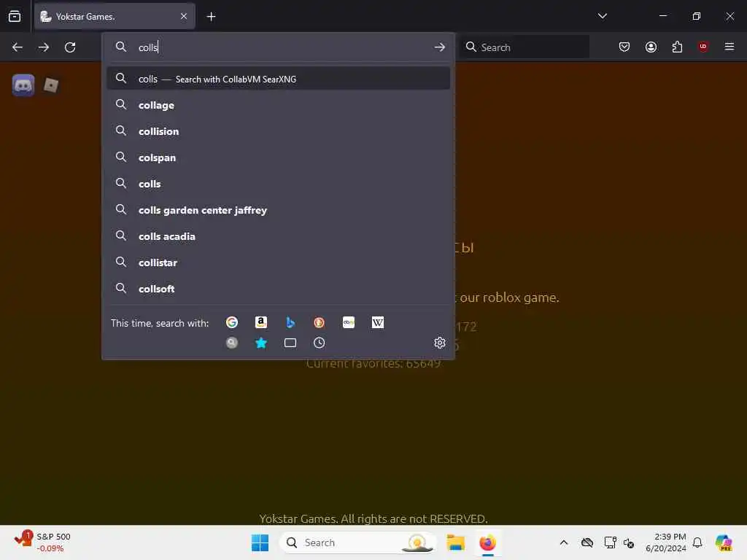Choose 'colls garden center jaffrey' suggestion

coord(278,210)
